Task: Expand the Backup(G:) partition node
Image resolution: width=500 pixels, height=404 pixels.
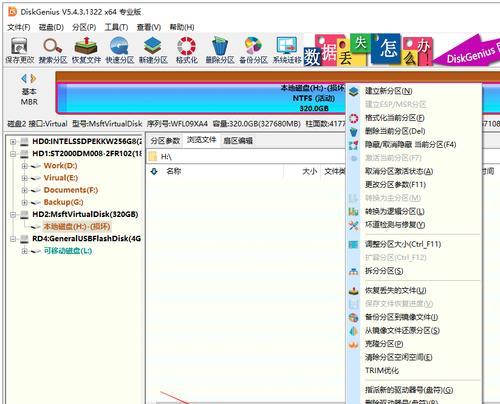Action: [24, 202]
